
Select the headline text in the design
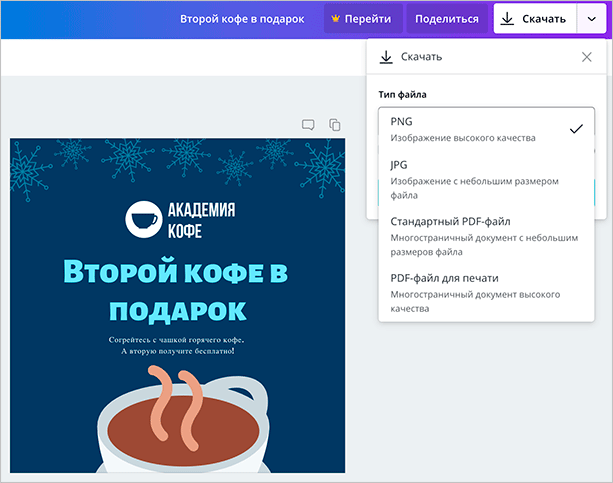177,288
